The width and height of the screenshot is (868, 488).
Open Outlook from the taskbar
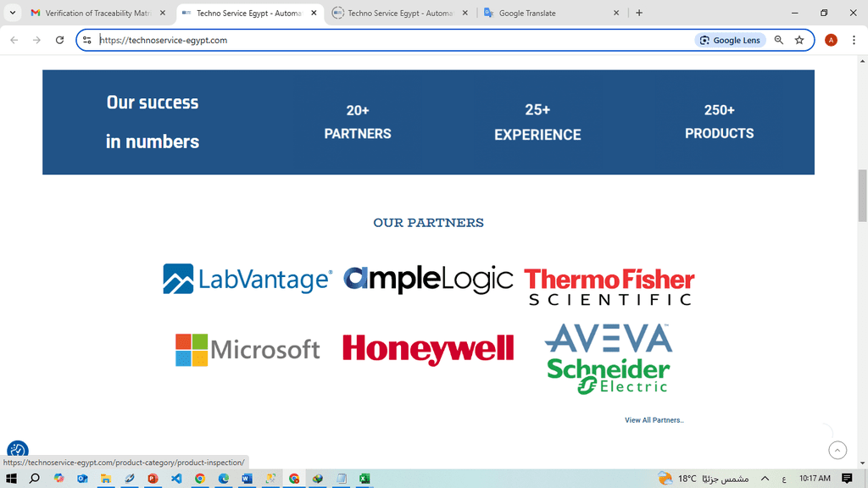[82, 479]
